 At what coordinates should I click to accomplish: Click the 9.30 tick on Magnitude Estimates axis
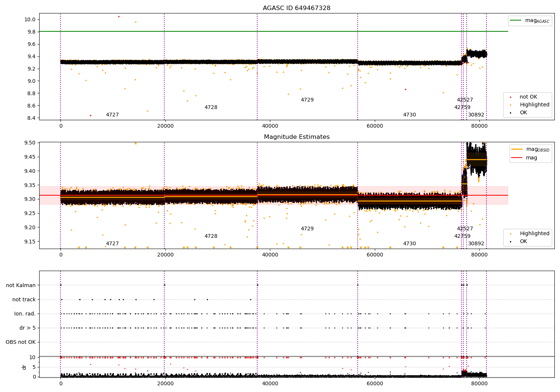30,199
